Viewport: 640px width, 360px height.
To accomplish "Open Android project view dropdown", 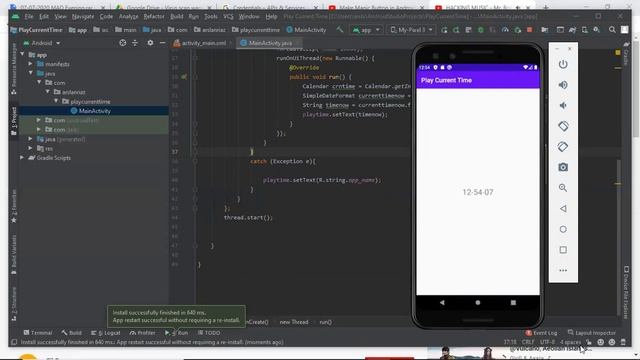I will [42, 43].
